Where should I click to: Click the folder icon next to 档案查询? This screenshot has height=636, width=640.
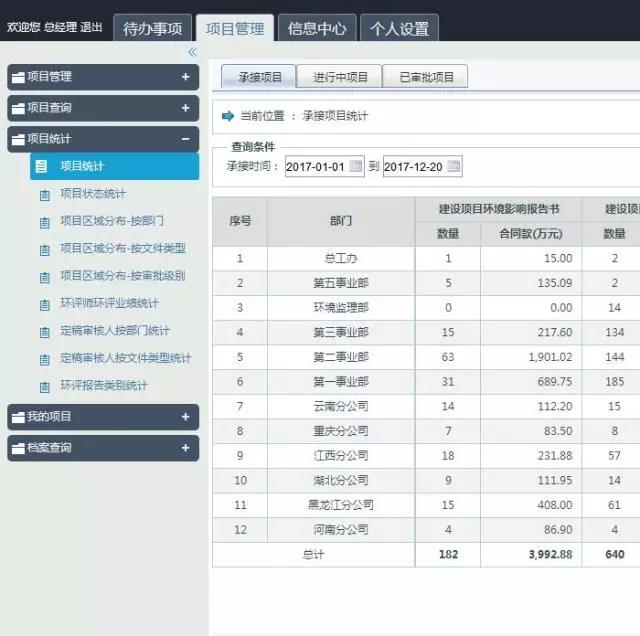click(18, 448)
